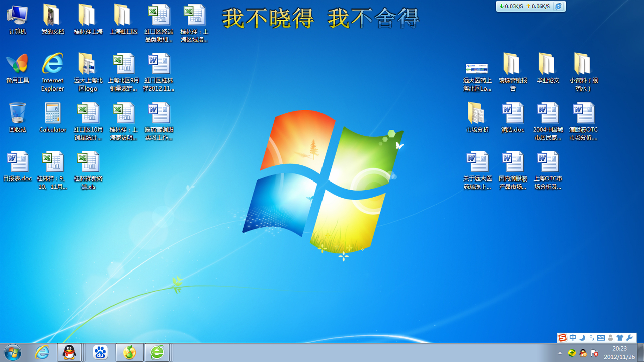
Task: Toggle the Chinese punctuation mode on IME bar
Action: pos(592,338)
